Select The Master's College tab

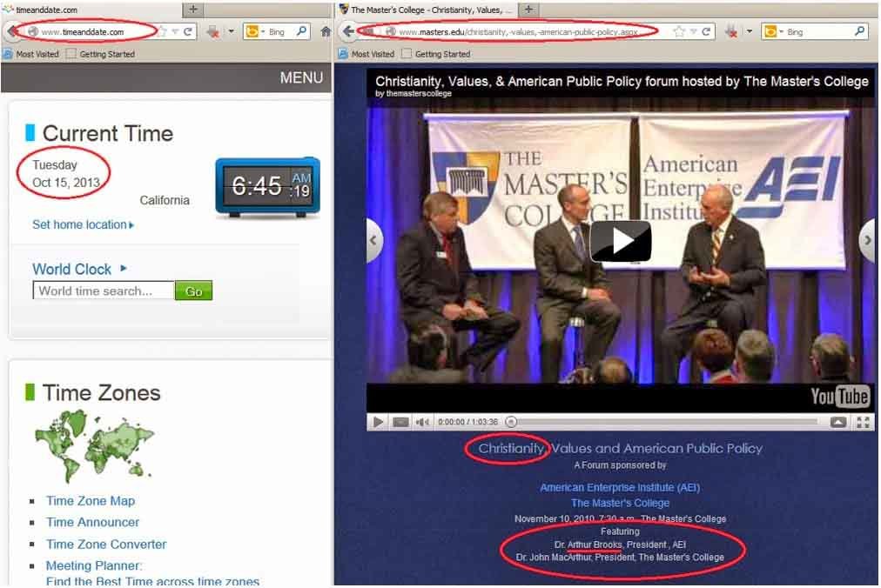coord(427,10)
